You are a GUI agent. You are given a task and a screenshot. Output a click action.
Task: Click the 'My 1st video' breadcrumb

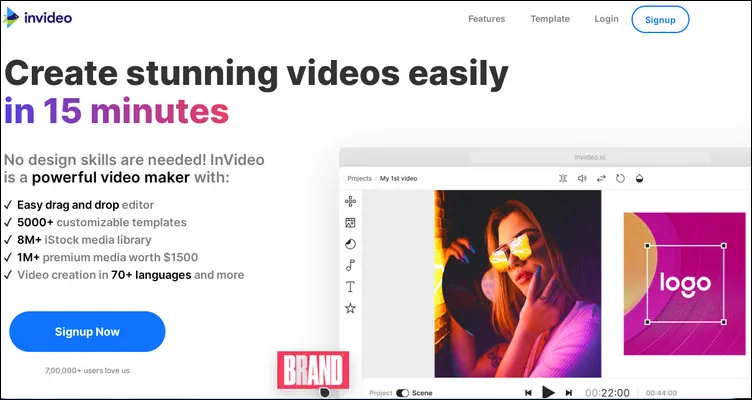[399, 178]
